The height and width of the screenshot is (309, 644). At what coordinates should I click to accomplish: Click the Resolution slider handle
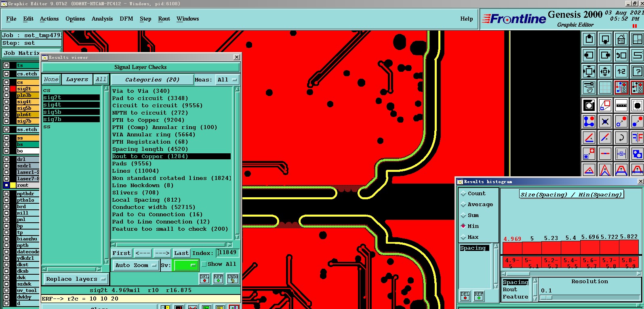point(546,298)
